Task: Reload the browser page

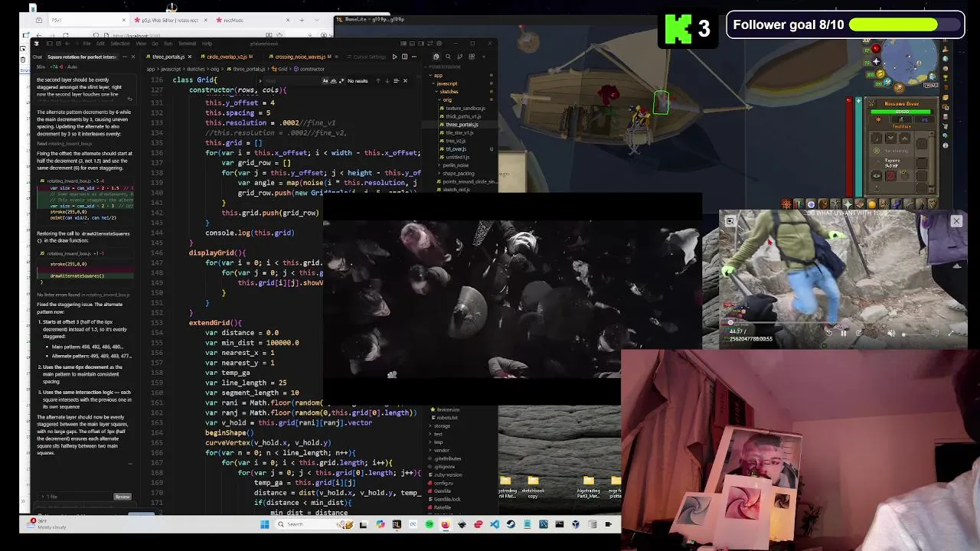Action: coord(65,35)
